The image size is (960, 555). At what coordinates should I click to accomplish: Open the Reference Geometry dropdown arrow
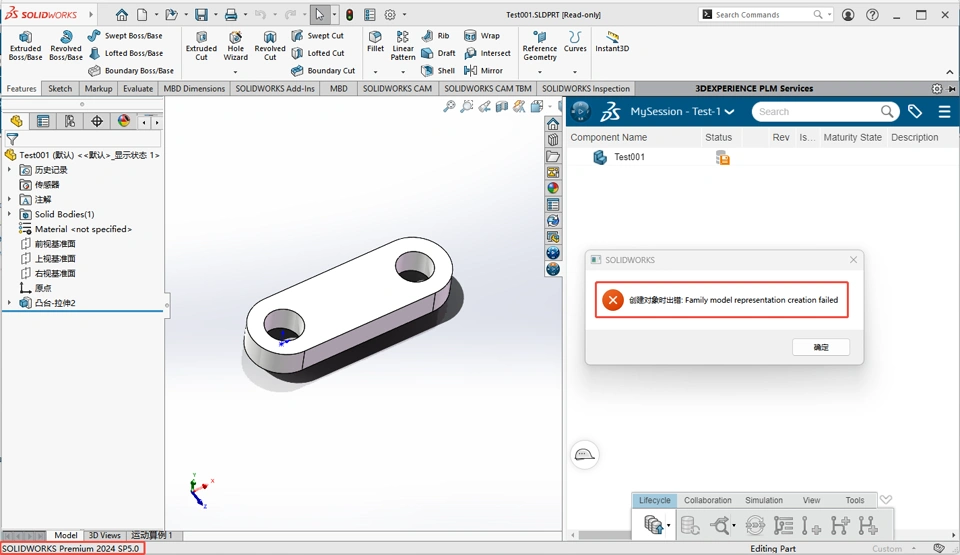pos(539,72)
